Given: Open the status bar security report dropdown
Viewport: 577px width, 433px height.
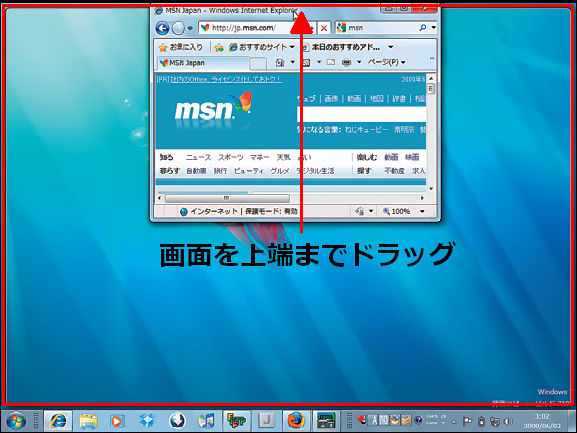Looking at the screenshot, I should (371, 211).
